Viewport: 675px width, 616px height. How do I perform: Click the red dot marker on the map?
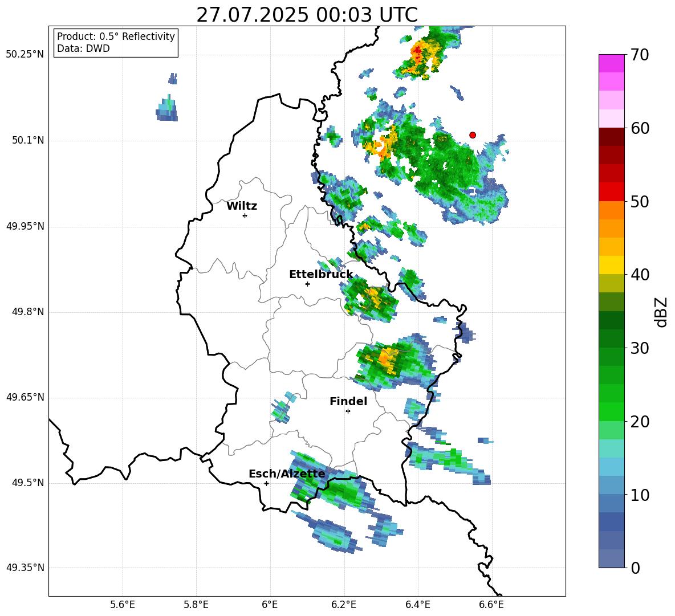[x=473, y=135]
